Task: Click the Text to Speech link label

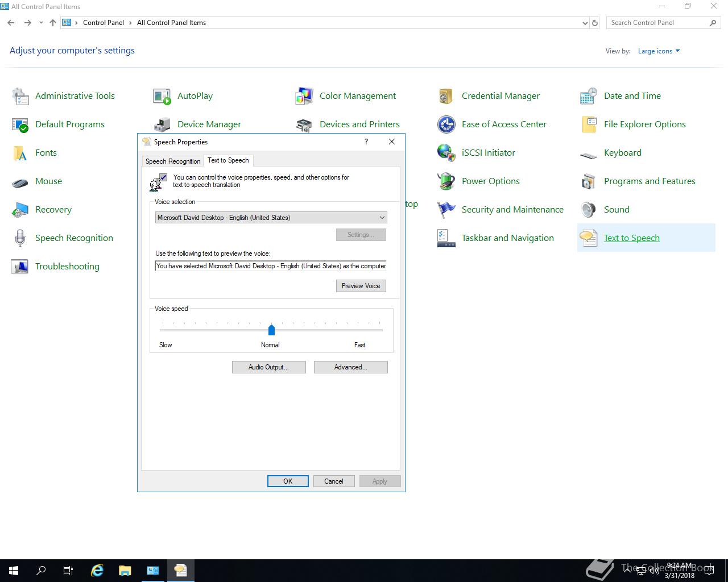Action: click(x=632, y=238)
